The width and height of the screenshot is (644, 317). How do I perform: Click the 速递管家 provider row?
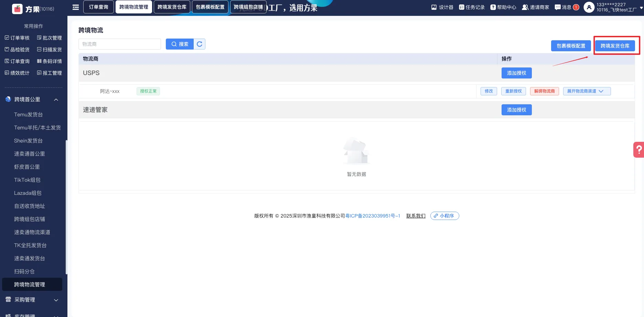coord(356,110)
